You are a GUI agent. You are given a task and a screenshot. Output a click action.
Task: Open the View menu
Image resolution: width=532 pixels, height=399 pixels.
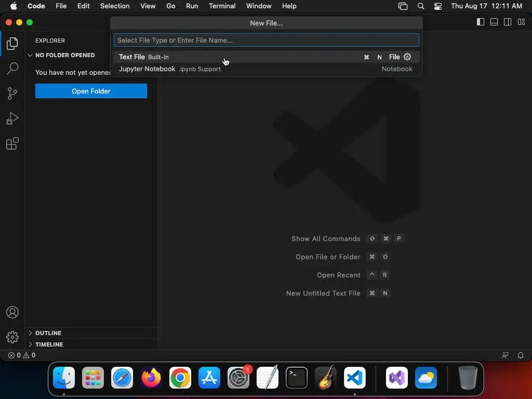click(x=148, y=6)
